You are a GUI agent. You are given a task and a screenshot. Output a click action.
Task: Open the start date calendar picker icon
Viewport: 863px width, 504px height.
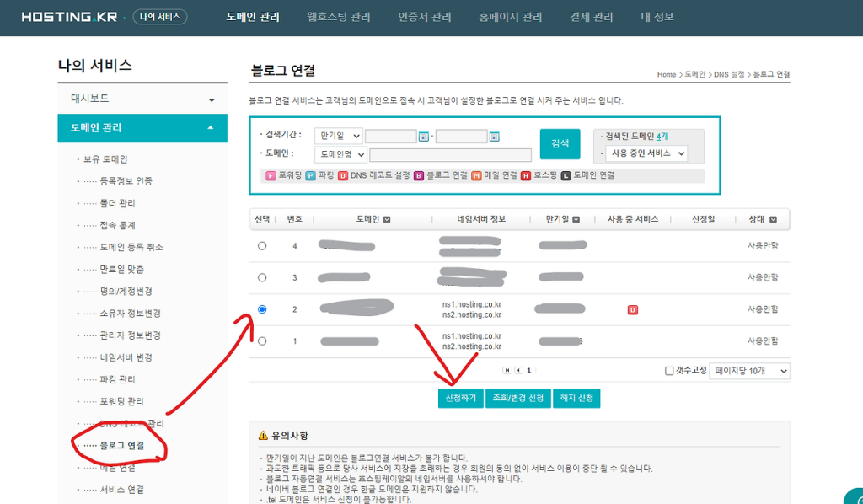[x=424, y=137]
